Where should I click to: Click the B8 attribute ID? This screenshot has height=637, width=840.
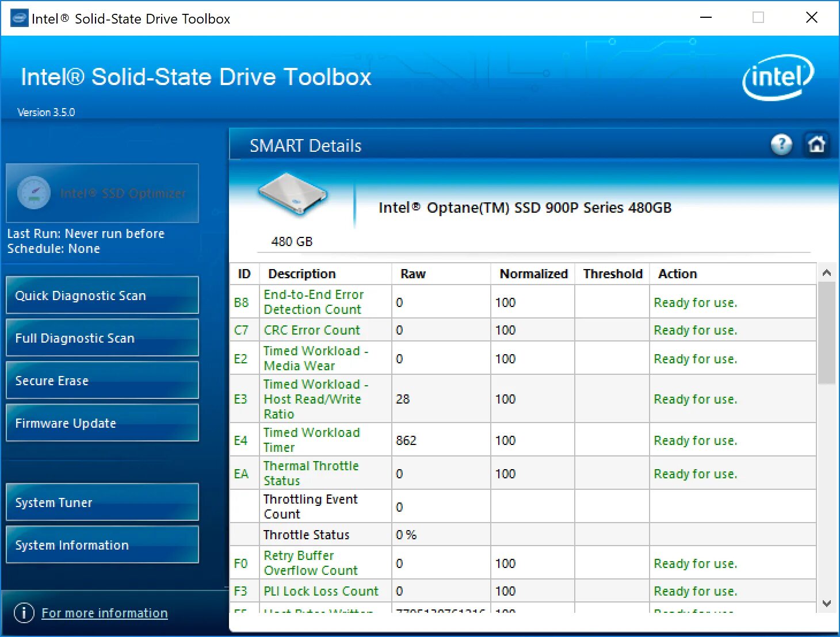click(x=242, y=302)
